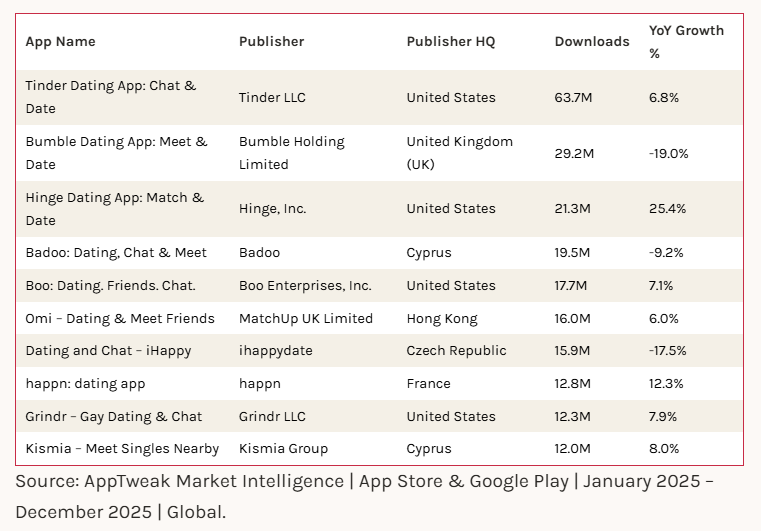Select Bumble's -19.0% growth value

pyautogui.click(x=668, y=153)
